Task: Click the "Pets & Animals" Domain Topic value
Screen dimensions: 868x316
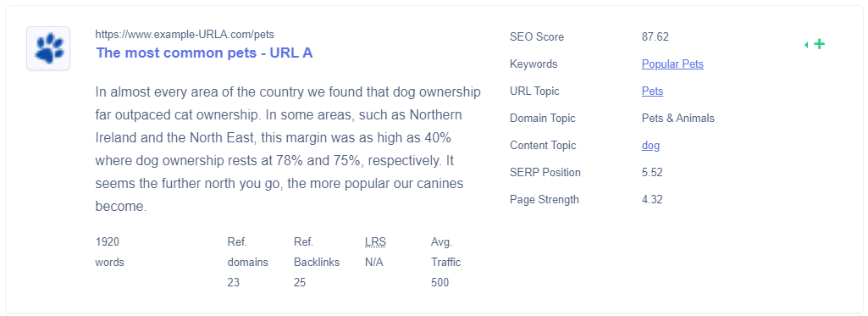Action: point(678,118)
